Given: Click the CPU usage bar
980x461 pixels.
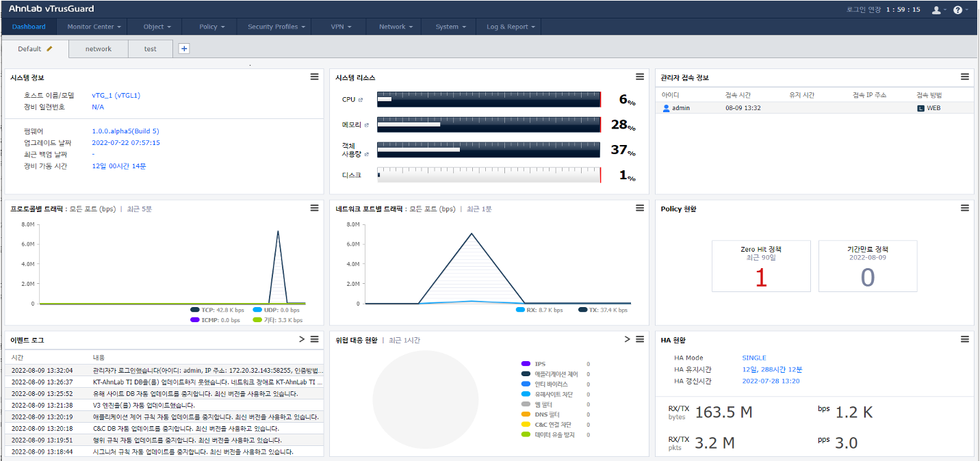Looking at the screenshot, I should coord(489,99).
